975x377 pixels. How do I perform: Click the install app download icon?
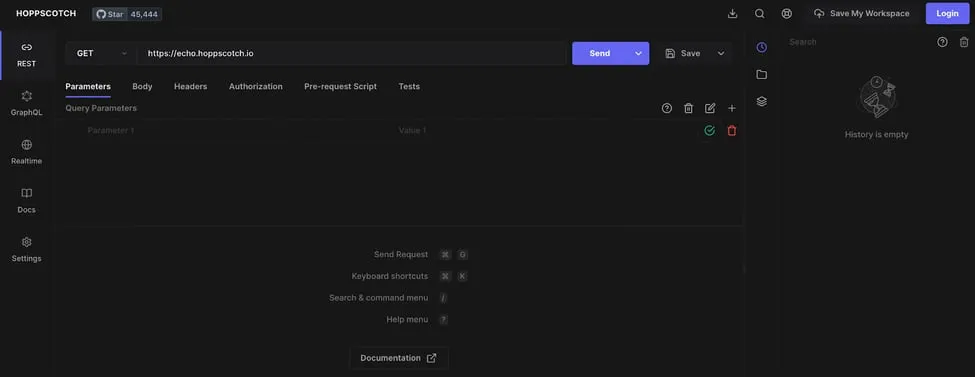(732, 14)
